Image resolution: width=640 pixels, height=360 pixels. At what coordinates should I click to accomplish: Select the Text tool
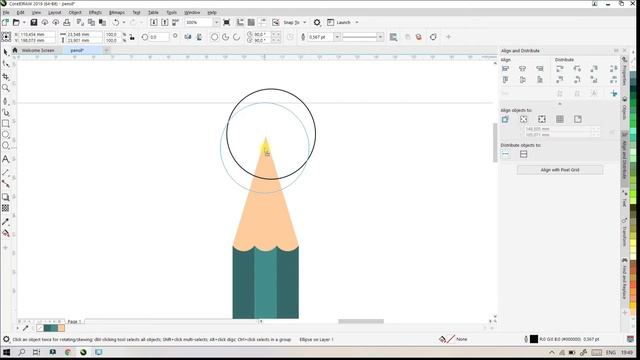tap(5, 159)
